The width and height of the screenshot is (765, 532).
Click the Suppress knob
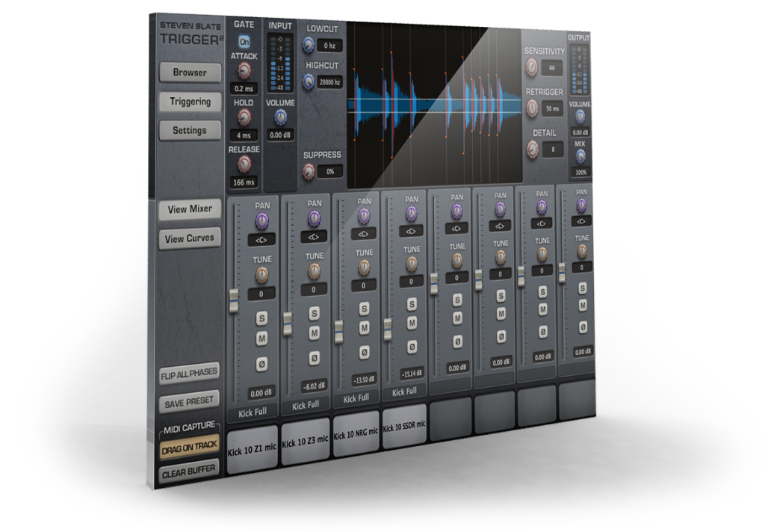pos(308,172)
